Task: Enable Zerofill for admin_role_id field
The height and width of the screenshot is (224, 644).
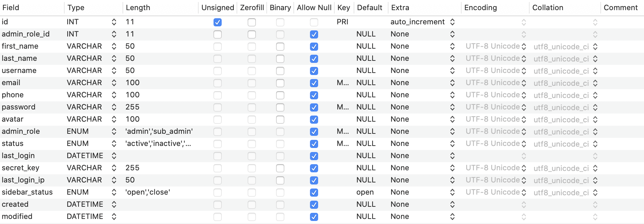Action: click(252, 34)
